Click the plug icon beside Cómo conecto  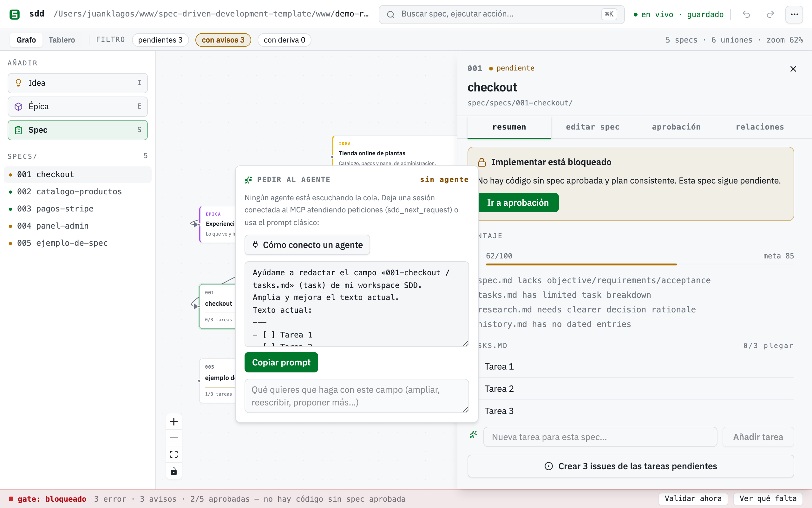[255, 244]
